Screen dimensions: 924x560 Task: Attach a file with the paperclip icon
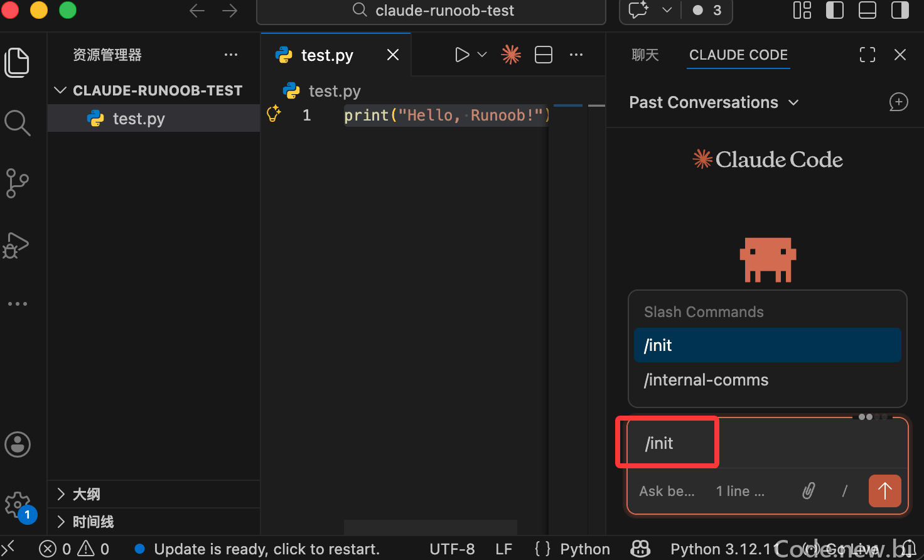[808, 491]
